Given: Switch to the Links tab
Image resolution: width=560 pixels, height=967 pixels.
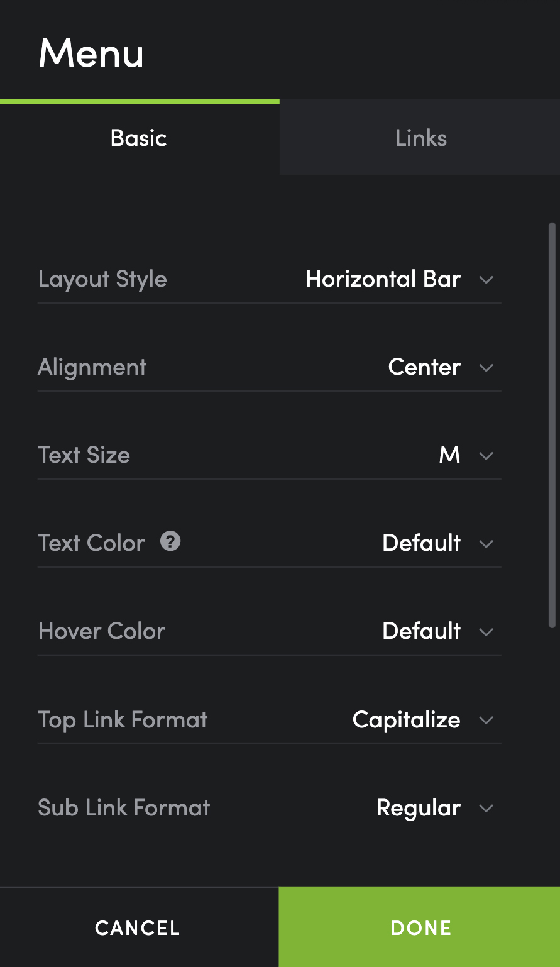Looking at the screenshot, I should pyautogui.click(x=420, y=138).
